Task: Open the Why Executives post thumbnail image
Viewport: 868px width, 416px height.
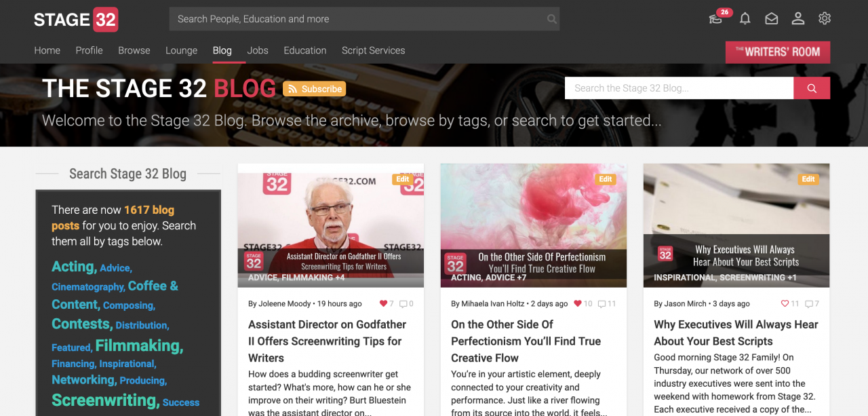Action: tap(736, 225)
